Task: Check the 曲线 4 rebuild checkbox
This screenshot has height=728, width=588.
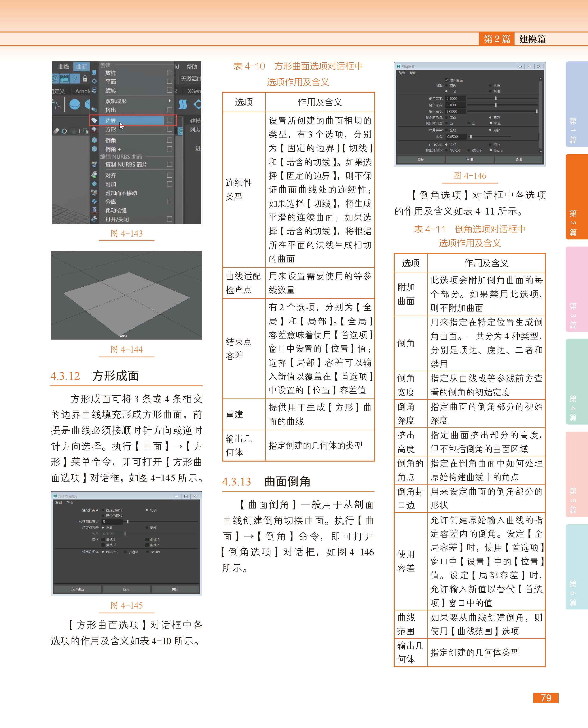Action: tap(147, 545)
